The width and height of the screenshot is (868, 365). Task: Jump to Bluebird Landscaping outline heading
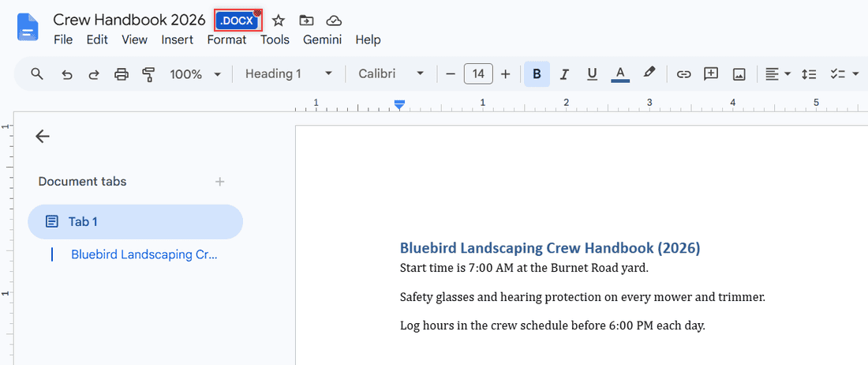[144, 254]
